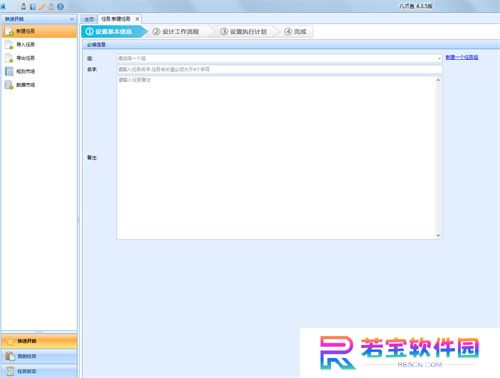
Task: Select 新建任务 in the sidebar
Action: 39,31
